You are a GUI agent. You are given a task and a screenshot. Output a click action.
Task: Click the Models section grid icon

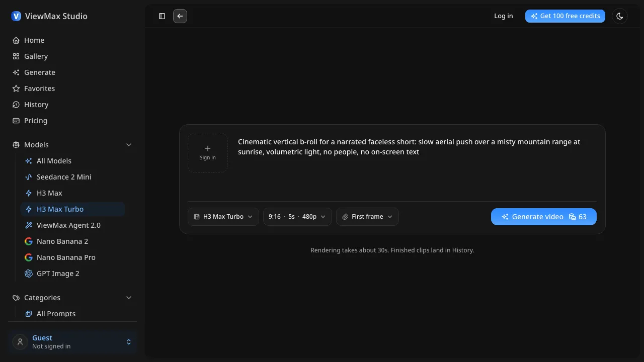point(16,145)
